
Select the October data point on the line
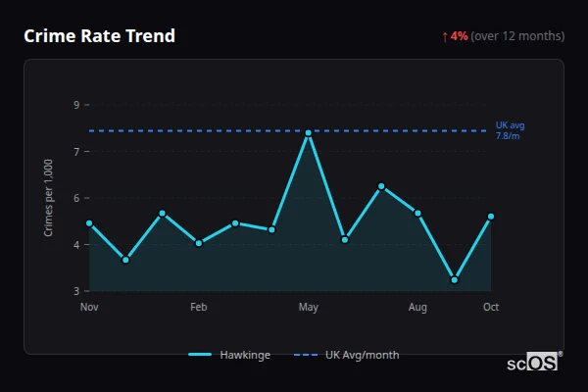491,217
